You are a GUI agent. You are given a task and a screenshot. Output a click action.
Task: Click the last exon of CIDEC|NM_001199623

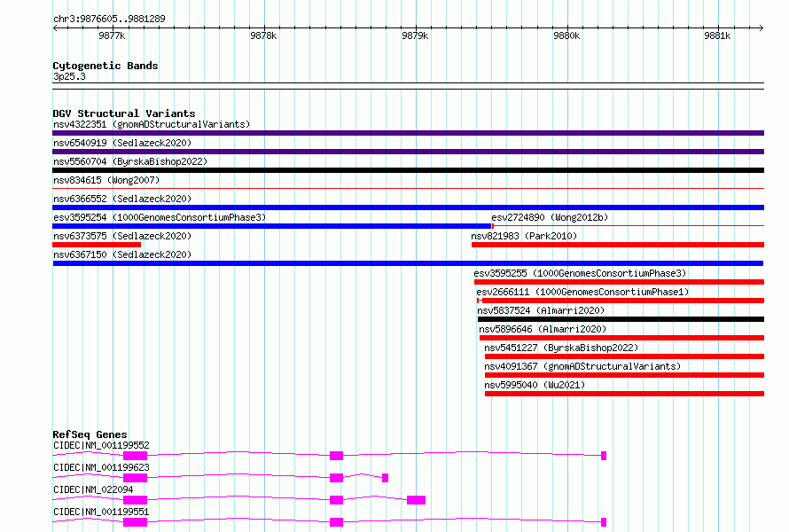point(385,478)
